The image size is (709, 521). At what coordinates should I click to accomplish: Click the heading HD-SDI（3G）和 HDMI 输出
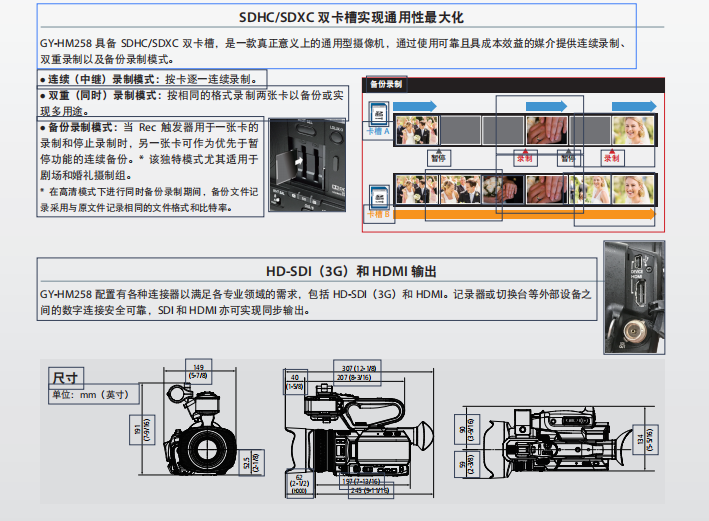[x=351, y=271]
